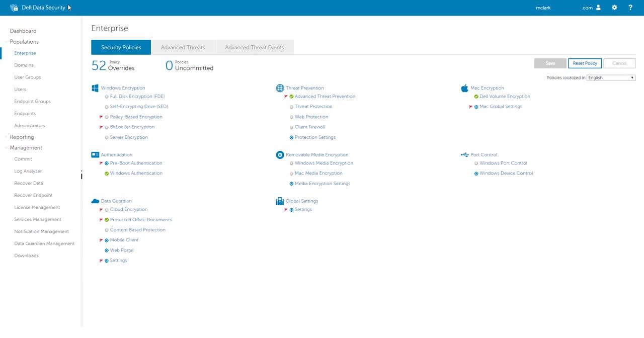Screen dimensions: 644x338
Task: Click the 52 Policy Overrides counter
Action: point(113,65)
